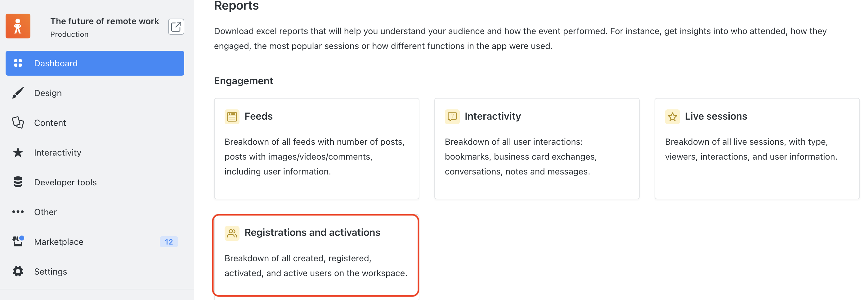Select the Dashboard menu item

click(x=95, y=63)
